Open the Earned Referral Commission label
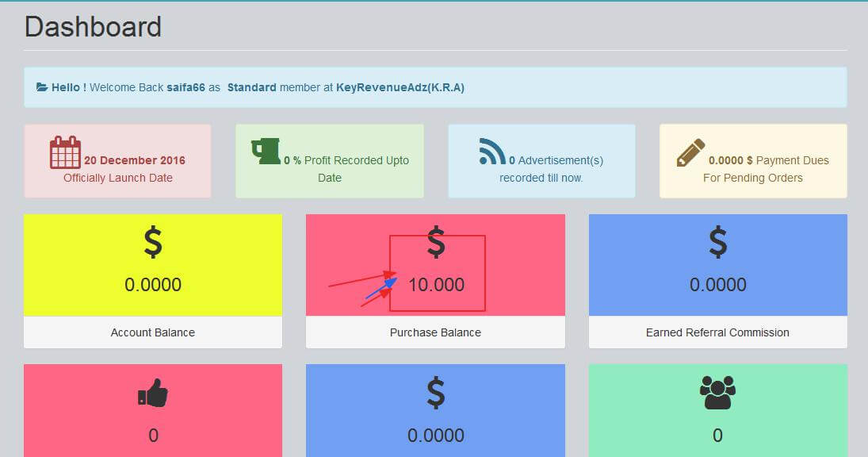 pyautogui.click(x=717, y=332)
